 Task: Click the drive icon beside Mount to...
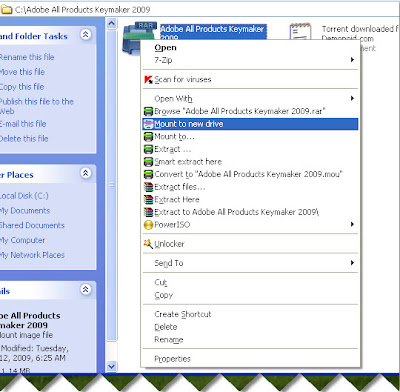tap(148, 137)
